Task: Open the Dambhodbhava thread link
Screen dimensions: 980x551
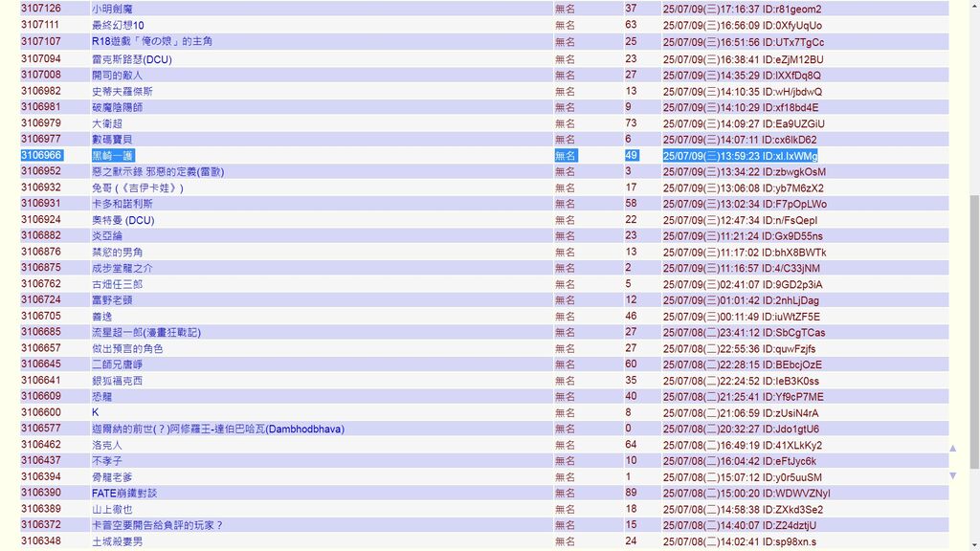Action: (x=217, y=429)
